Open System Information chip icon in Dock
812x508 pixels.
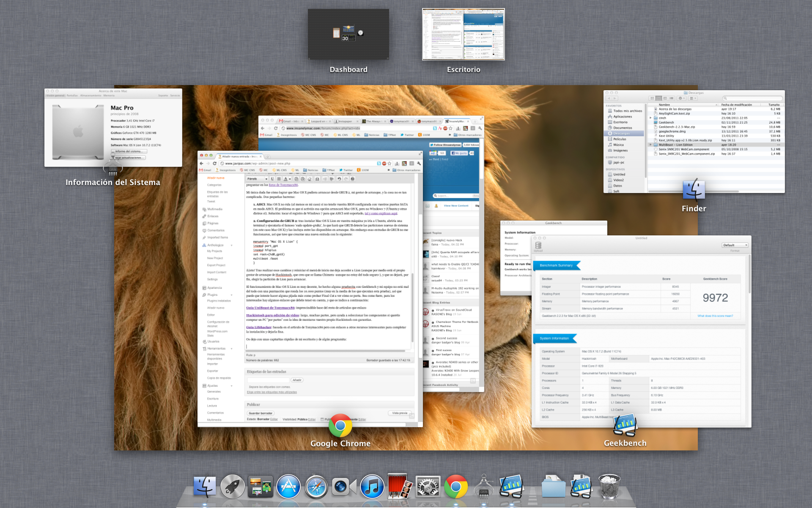(484, 486)
